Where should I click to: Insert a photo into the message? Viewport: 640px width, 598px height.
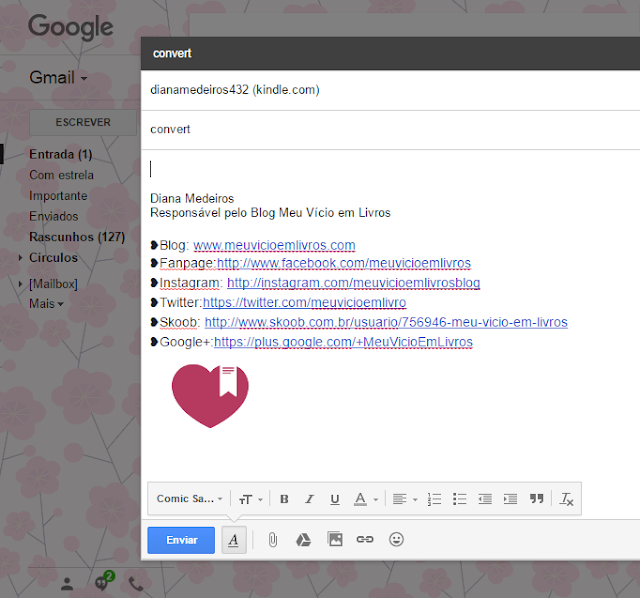click(x=335, y=540)
